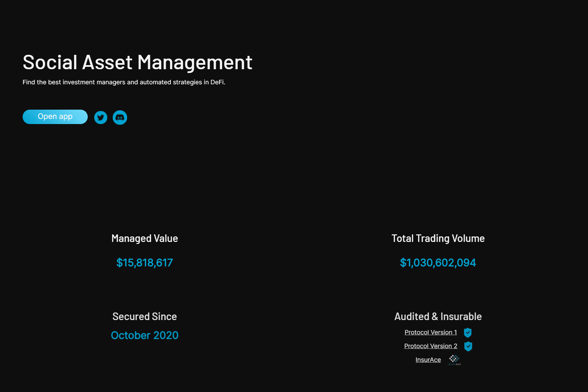This screenshot has height=392, width=588.
Task: Click the checkmark inside the first shield badge
Action: (x=467, y=332)
